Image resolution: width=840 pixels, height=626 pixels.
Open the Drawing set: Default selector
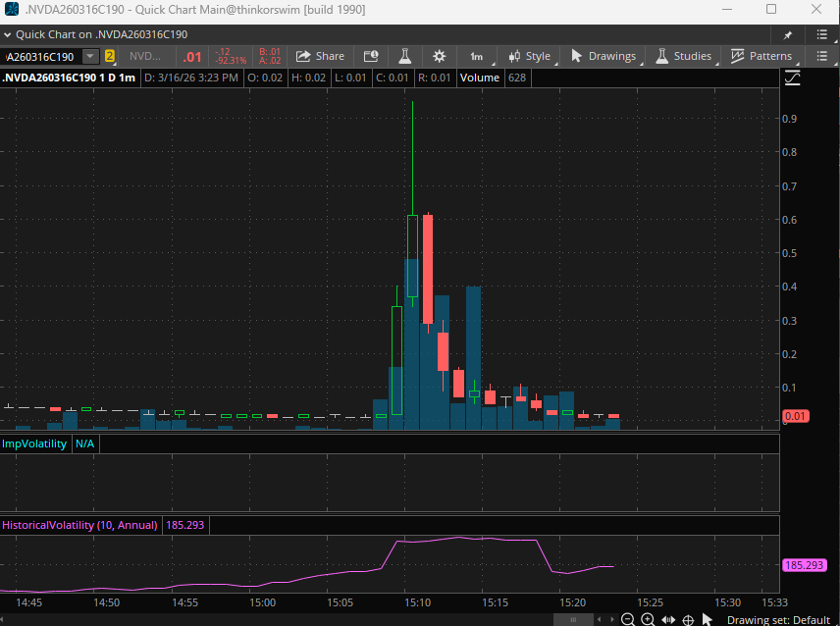click(778, 620)
